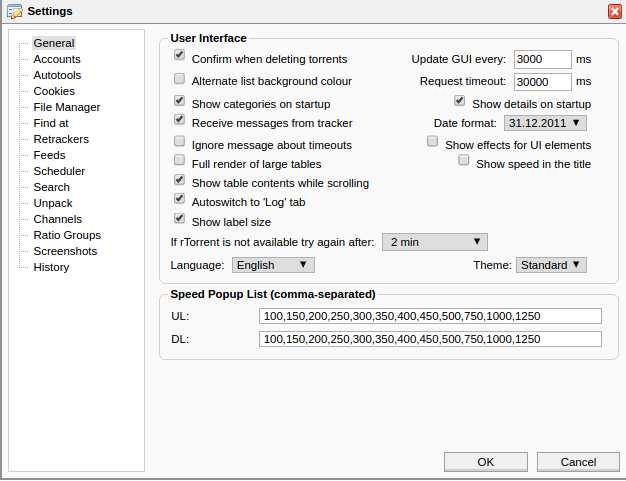The height and width of the screenshot is (481, 626).
Task: Go to Channels settings
Action: [x=57, y=219]
